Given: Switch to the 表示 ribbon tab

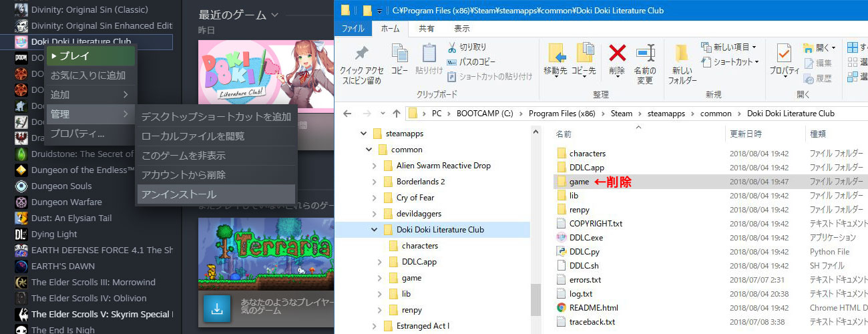Looking at the screenshot, I should (x=462, y=29).
